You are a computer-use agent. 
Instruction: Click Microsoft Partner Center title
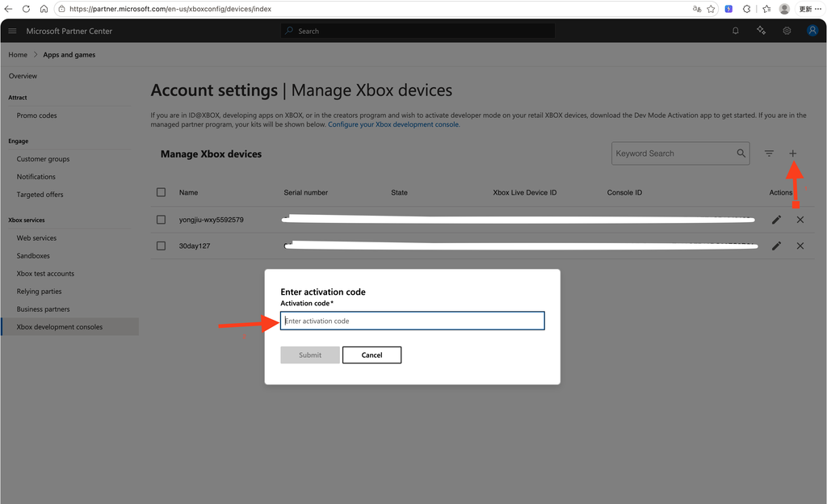point(69,31)
